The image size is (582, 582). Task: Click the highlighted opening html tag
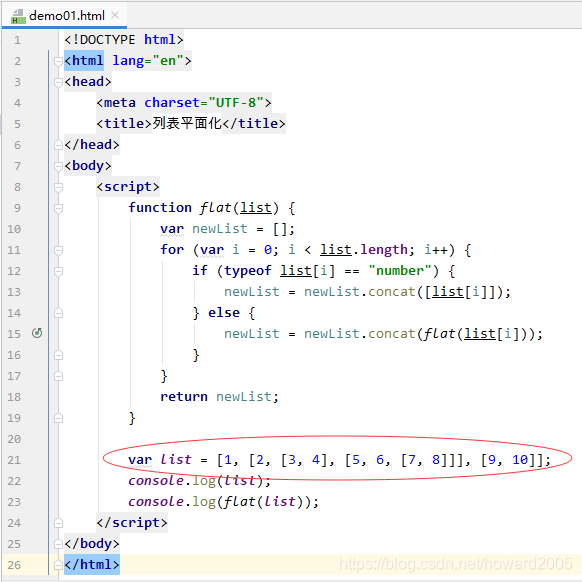(x=84, y=61)
